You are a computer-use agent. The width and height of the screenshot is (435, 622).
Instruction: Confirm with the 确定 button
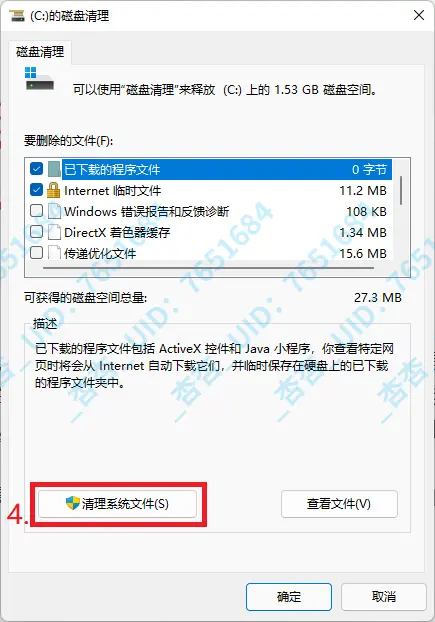pyautogui.click(x=289, y=597)
